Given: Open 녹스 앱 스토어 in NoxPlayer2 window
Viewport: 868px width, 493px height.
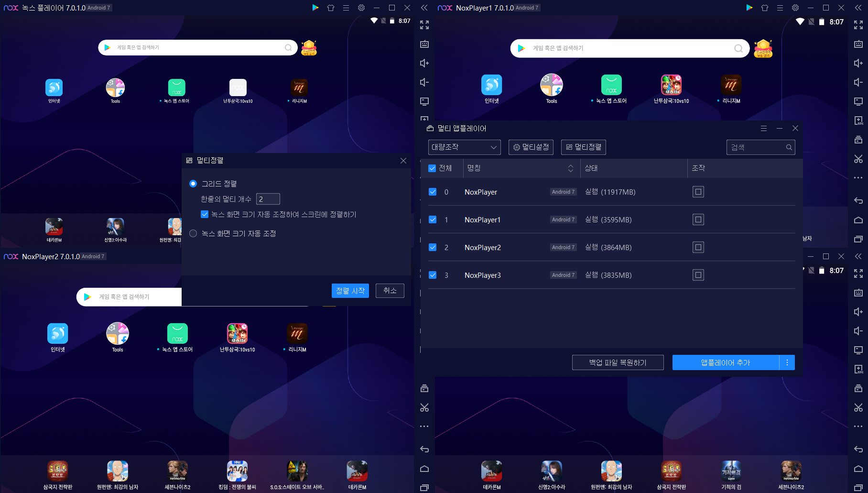Looking at the screenshot, I should coord(177,337).
